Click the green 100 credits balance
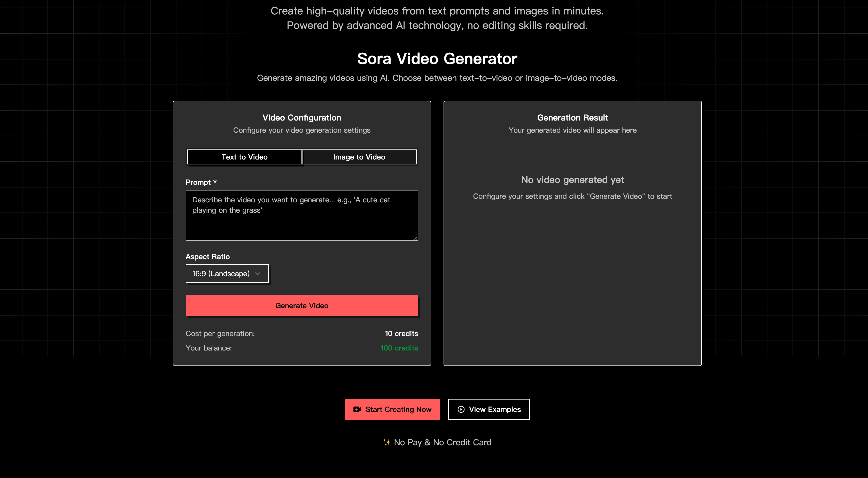Viewport: 868px width, 478px height. pos(399,348)
